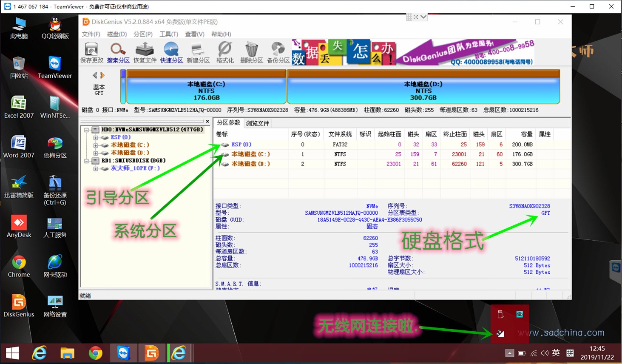Open the 查看(V) menu

pos(195,34)
